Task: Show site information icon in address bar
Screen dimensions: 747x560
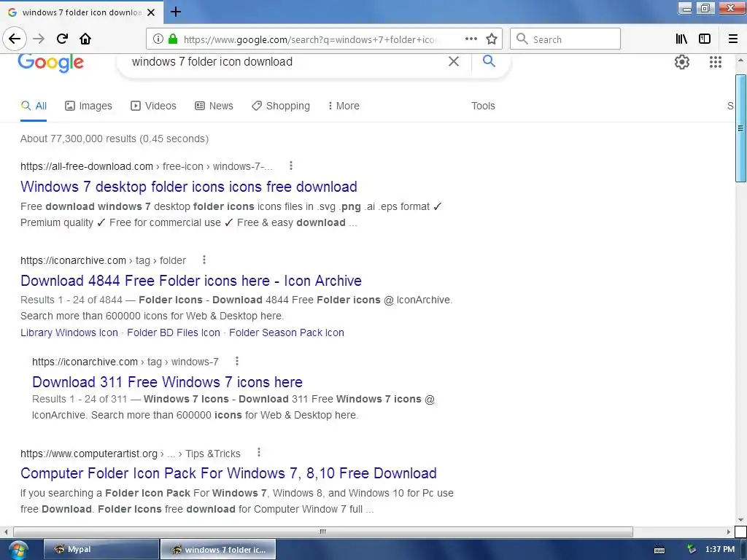Action: point(158,39)
